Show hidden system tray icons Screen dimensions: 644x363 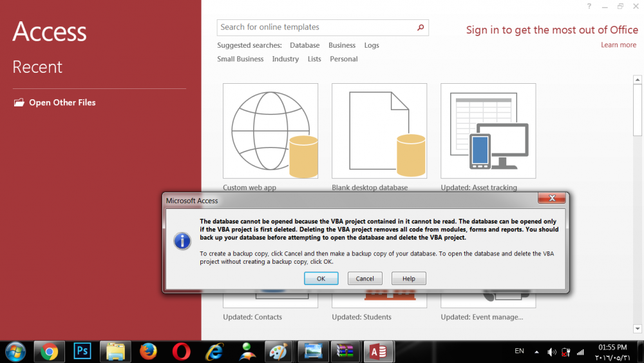click(536, 352)
